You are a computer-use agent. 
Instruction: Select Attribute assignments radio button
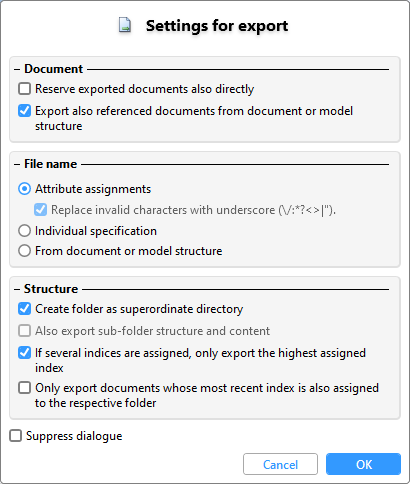24,189
